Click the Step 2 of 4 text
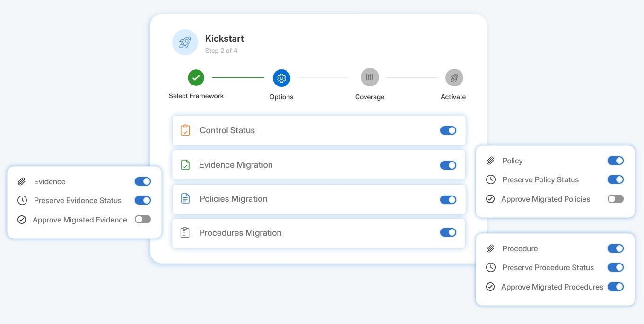The height and width of the screenshot is (324, 644). [221, 51]
